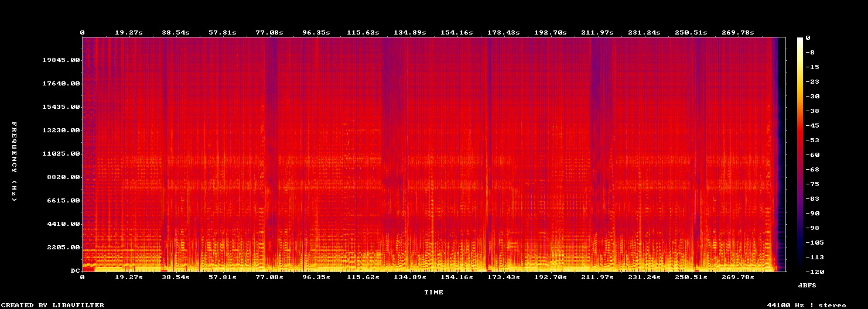Click the FREQUENCY (Hz) axis title
The width and height of the screenshot is (868, 309).
click(15, 162)
